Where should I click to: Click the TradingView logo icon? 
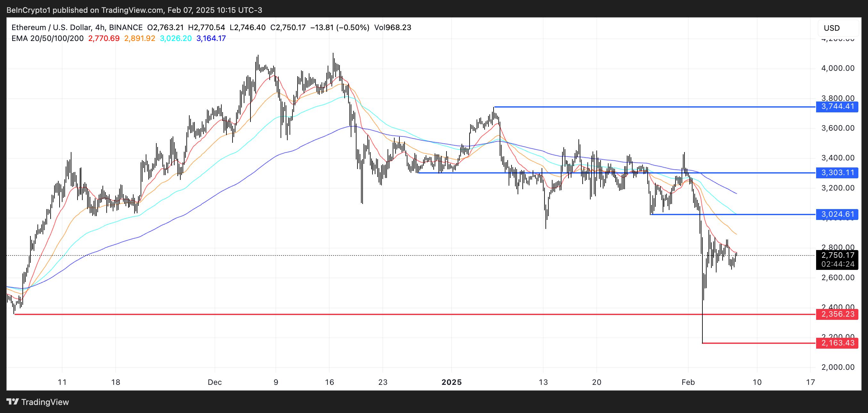coord(12,401)
